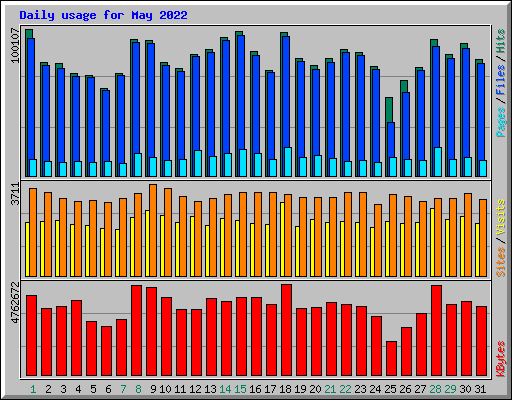Click the blue Files bar for day 6

click(106, 126)
